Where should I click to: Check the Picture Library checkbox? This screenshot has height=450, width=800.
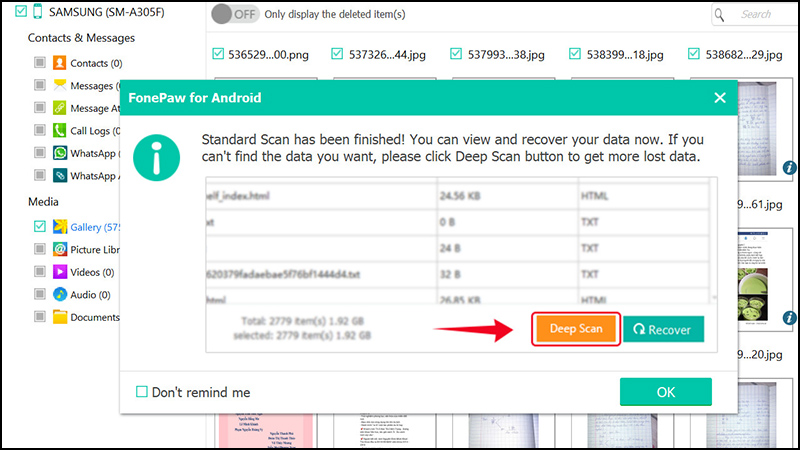(x=39, y=248)
